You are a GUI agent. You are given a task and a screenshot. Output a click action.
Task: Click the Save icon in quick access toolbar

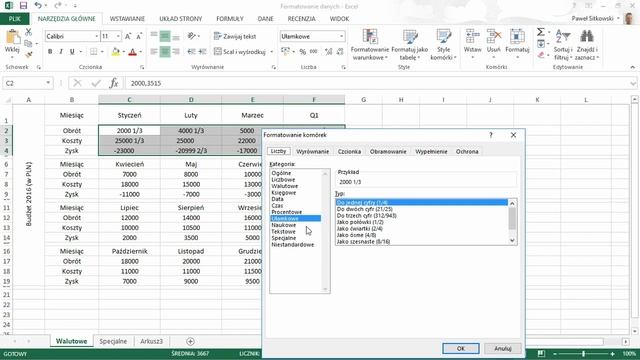[23, 5]
